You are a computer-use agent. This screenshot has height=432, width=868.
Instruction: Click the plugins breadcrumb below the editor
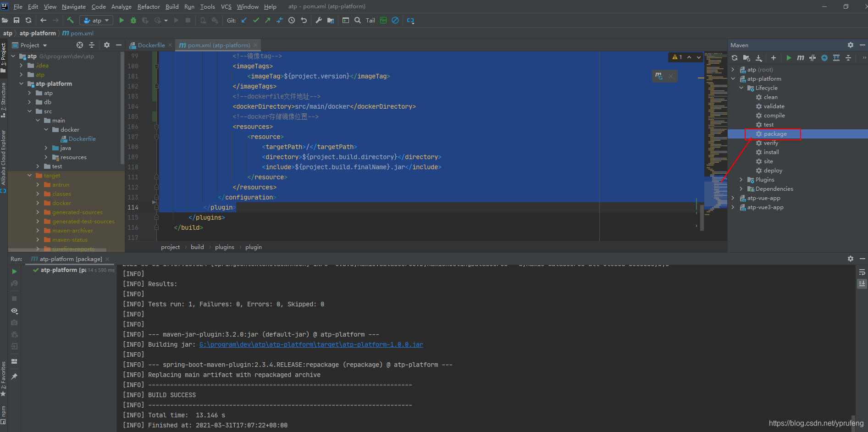click(224, 247)
